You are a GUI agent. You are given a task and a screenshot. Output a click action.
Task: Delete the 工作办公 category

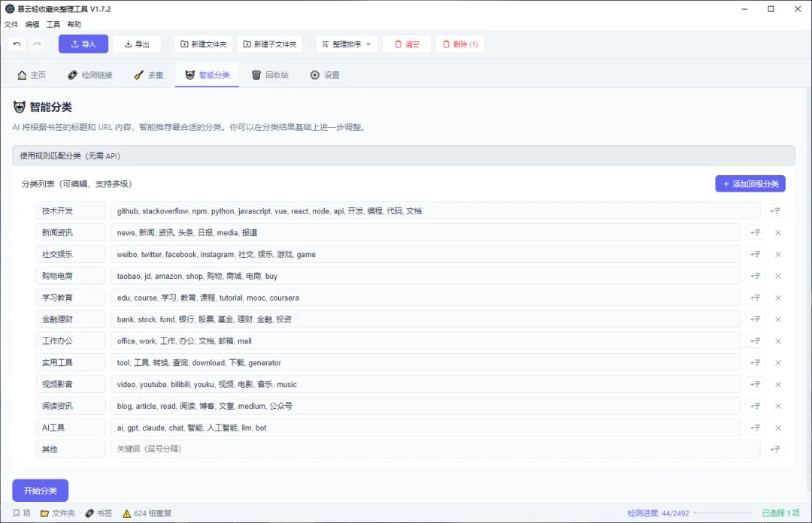[778, 341]
